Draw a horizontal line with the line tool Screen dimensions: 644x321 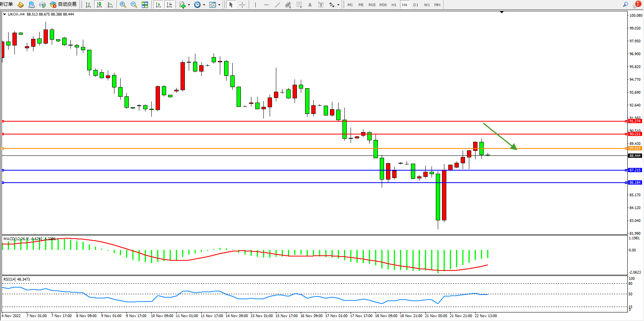[x=266, y=5]
